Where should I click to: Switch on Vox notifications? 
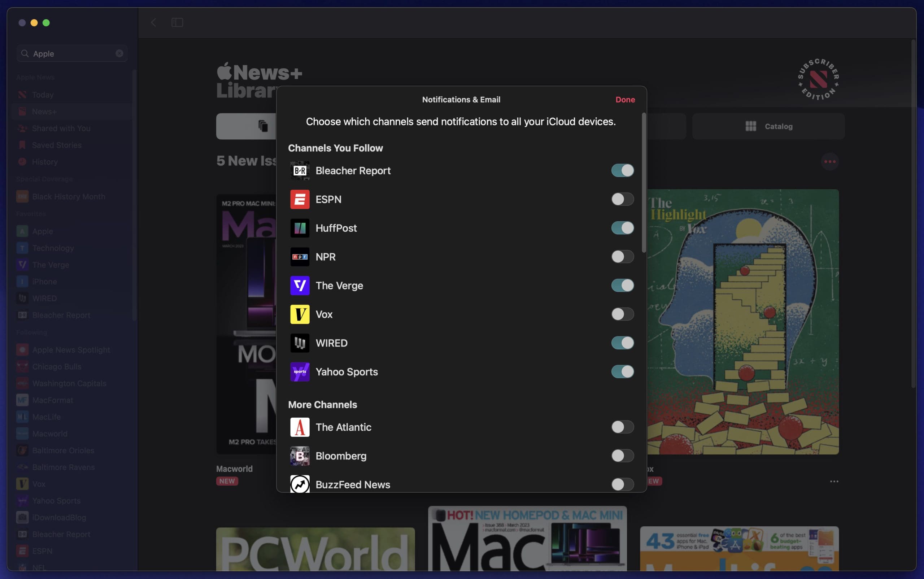coord(622,314)
